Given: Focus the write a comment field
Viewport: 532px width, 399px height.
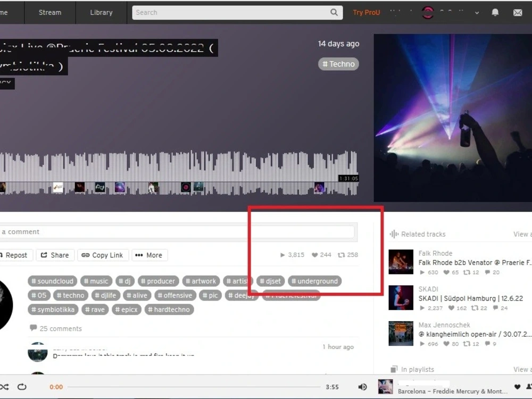Looking at the screenshot, I should point(177,232).
